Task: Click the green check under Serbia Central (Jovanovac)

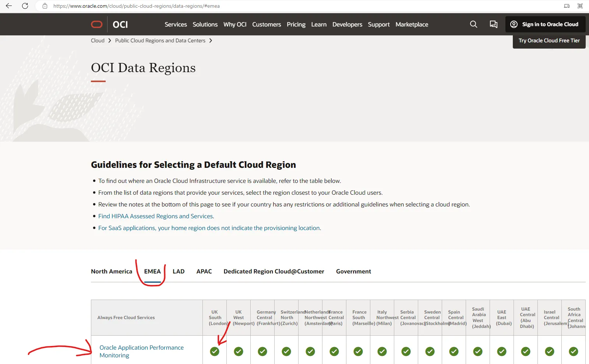Action: (x=406, y=351)
